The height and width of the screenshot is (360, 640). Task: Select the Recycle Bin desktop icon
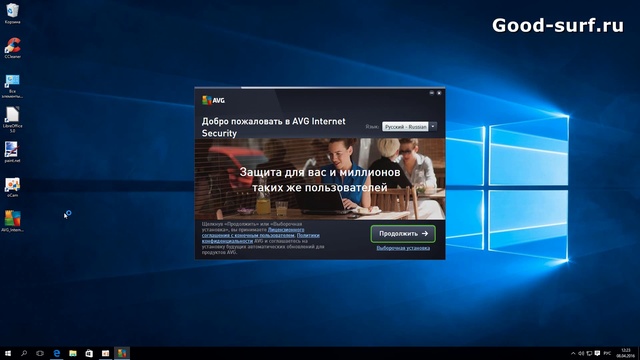coord(12,13)
